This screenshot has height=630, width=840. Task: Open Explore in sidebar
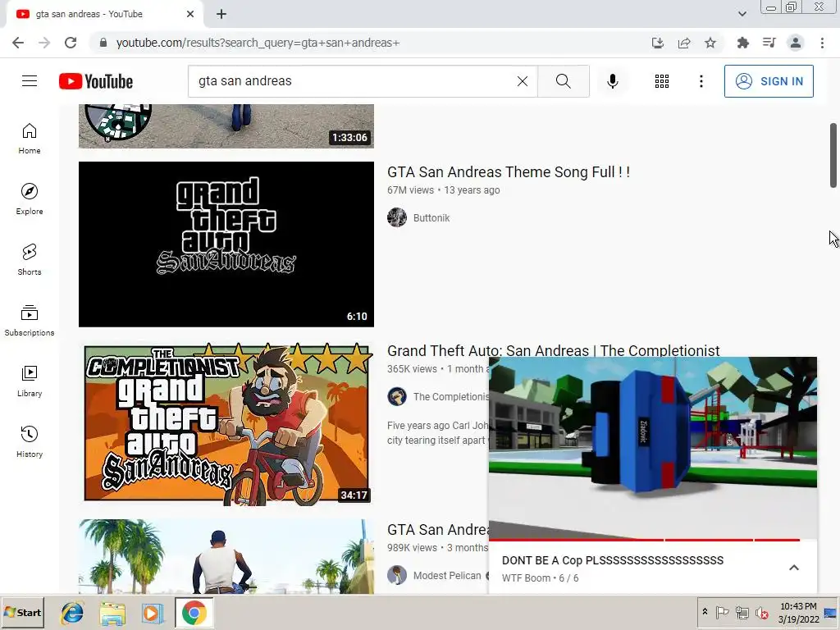click(x=30, y=199)
